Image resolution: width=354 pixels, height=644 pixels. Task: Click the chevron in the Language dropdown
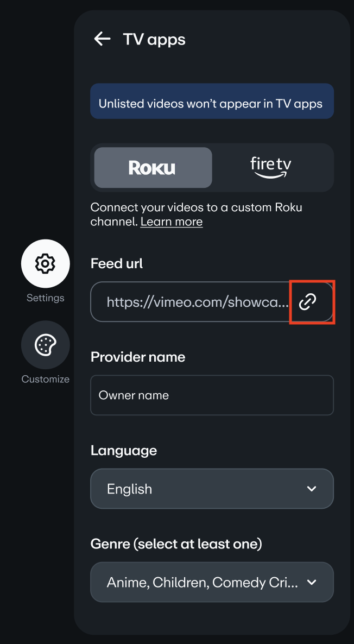click(312, 489)
